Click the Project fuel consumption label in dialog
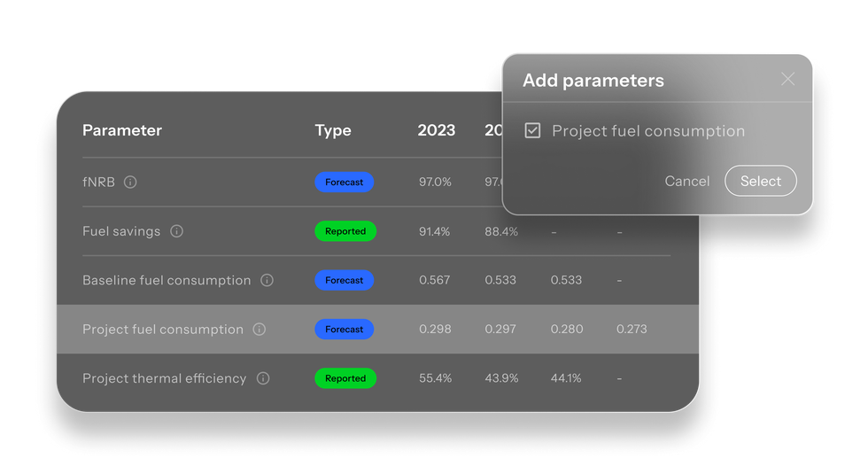 [648, 131]
